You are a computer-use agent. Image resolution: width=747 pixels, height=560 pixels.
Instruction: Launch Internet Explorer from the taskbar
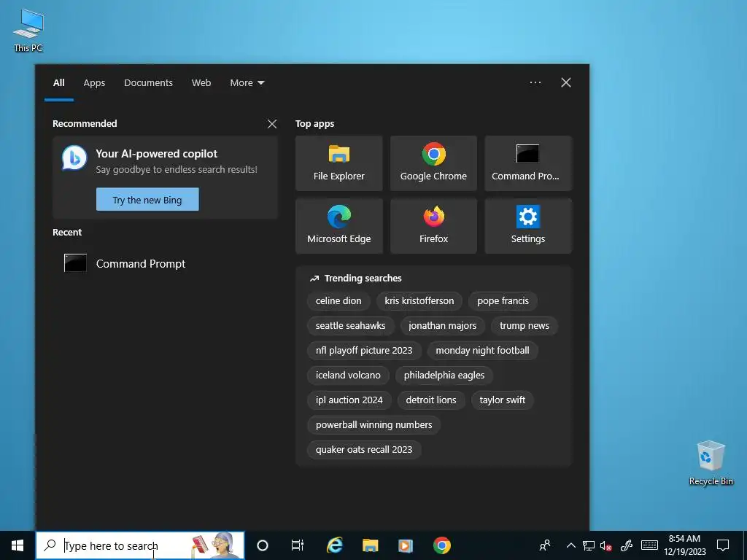click(x=334, y=545)
